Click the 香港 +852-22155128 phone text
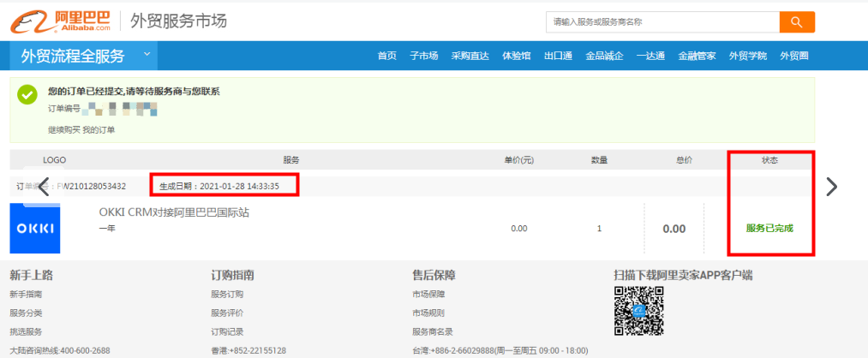Image resolution: width=868 pixels, height=358 pixels. tap(248, 351)
